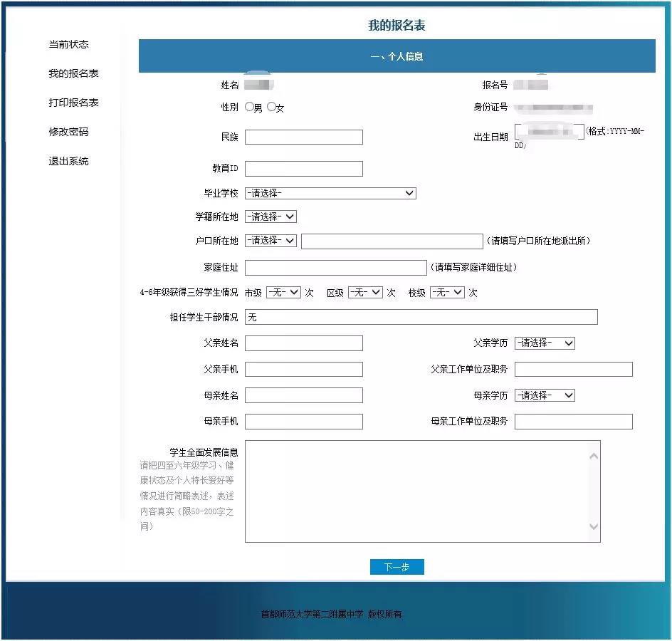The width and height of the screenshot is (672, 641).
Task: Focus the 出生日期 input field
Action: tap(550, 132)
